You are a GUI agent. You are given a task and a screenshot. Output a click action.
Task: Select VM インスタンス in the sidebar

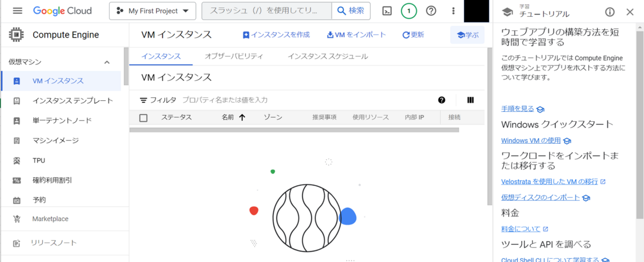pos(61,81)
